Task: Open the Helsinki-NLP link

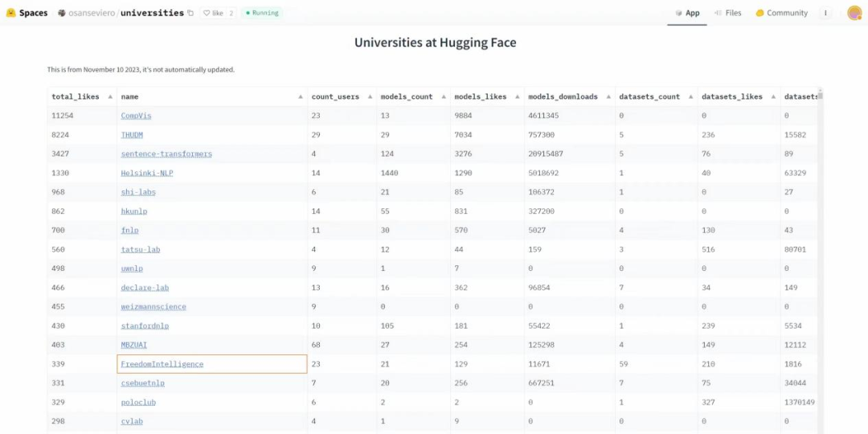Action: tap(147, 173)
